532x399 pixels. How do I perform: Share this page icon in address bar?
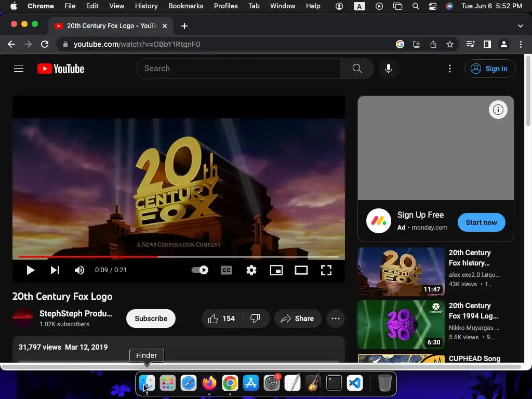pyautogui.click(x=433, y=44)
